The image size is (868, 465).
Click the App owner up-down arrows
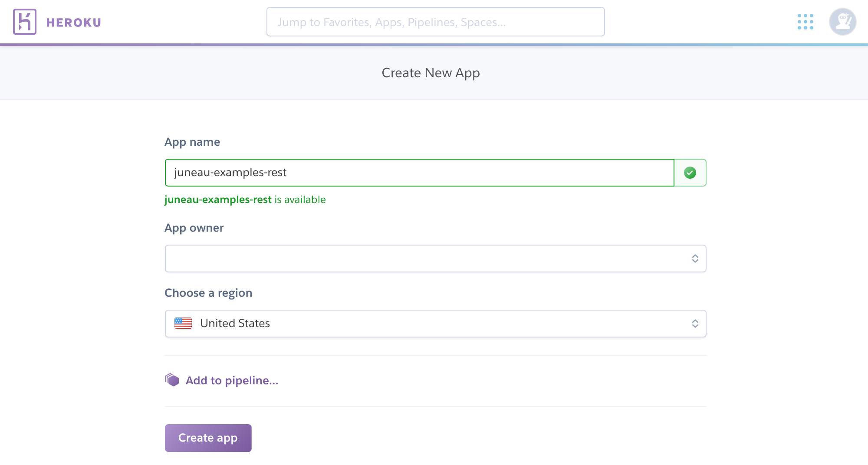tap(695, 259)
